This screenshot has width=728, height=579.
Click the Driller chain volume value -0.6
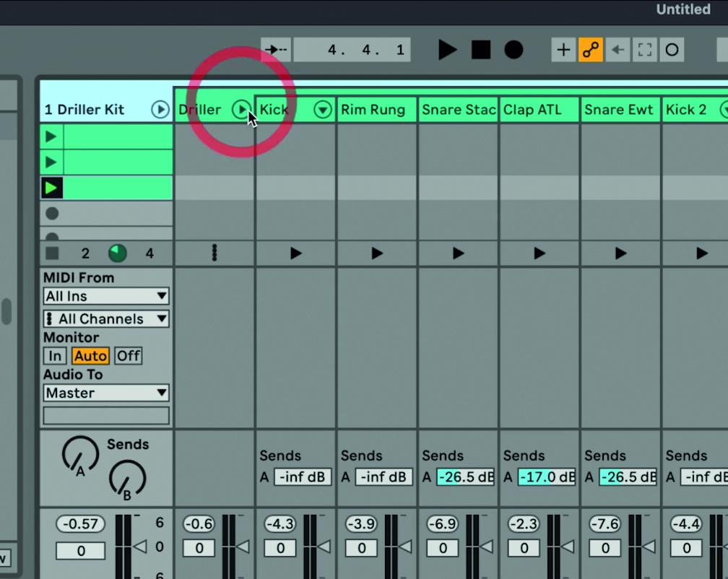[199, 524]
